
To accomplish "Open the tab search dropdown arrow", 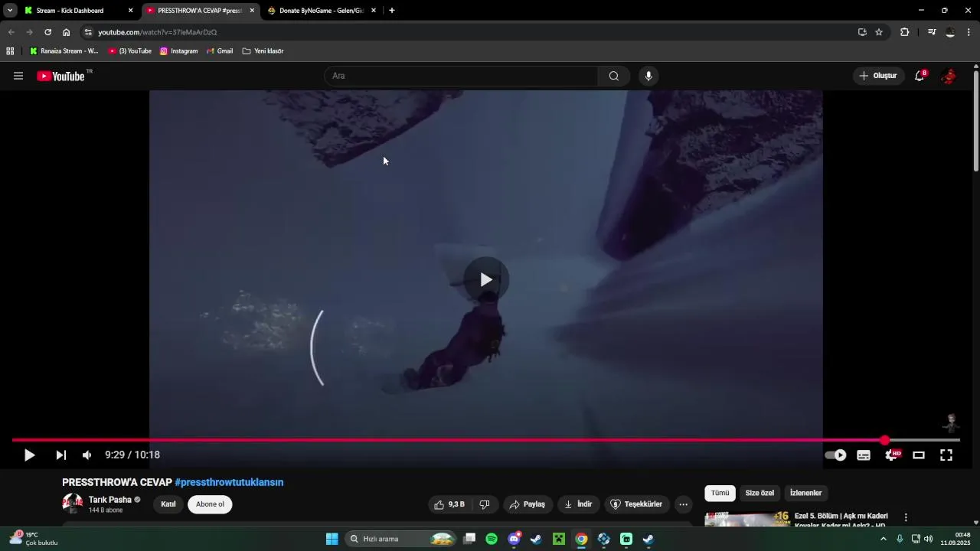I will (x=10, y=11).
